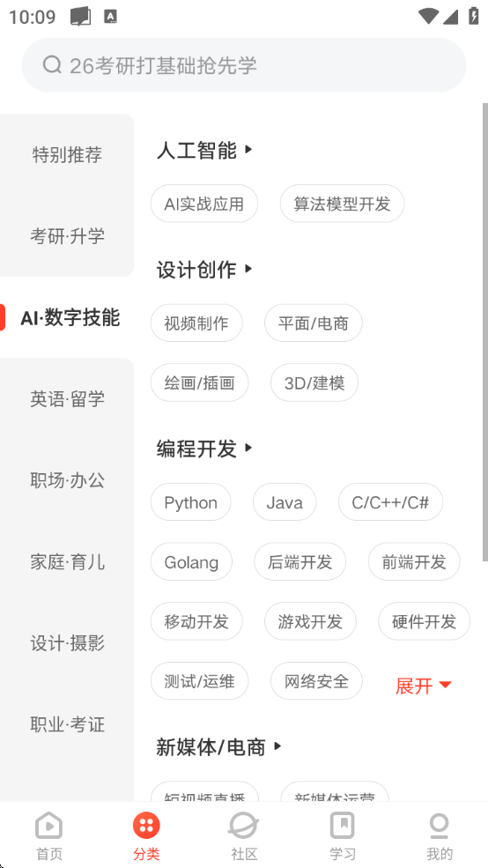Focus the 26考研打基础抢先学 search field

point(244,64)
